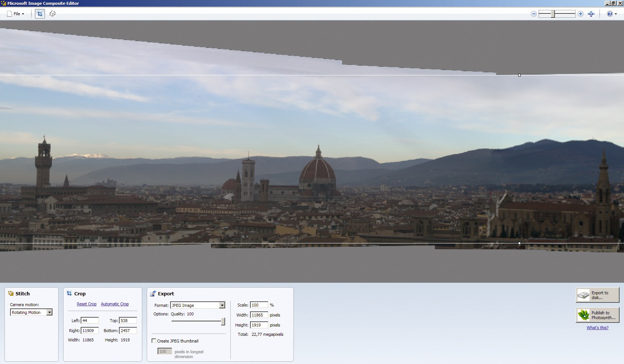Click the zoom out minus icon

(x=534, y=14)
